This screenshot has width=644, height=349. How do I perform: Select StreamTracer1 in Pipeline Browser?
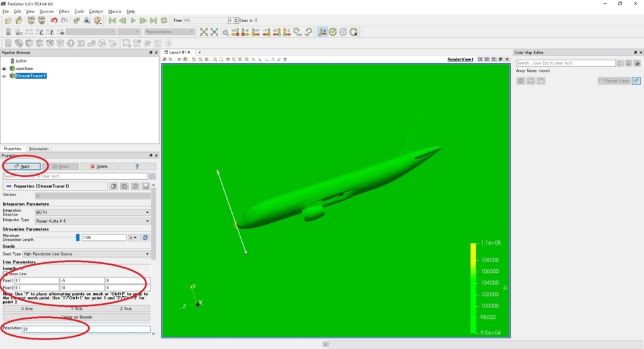31,76
